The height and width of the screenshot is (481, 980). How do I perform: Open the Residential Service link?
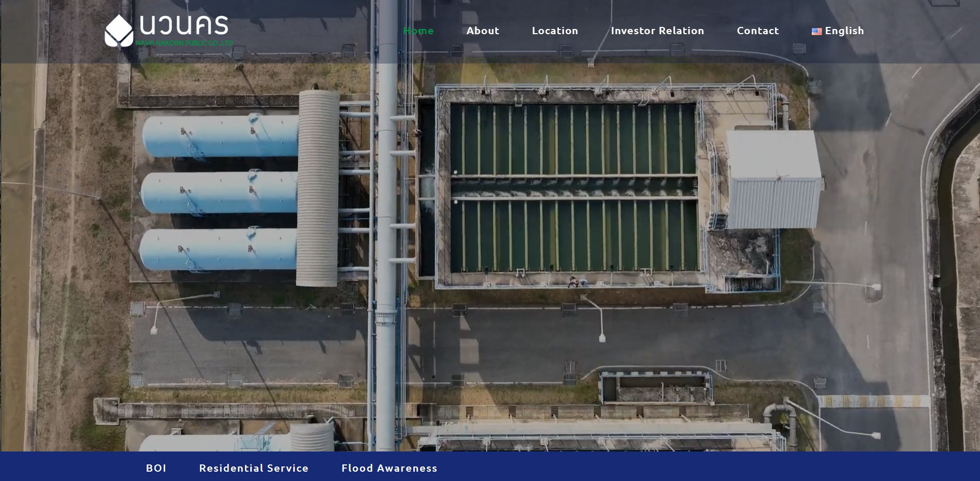pos(254,468)
